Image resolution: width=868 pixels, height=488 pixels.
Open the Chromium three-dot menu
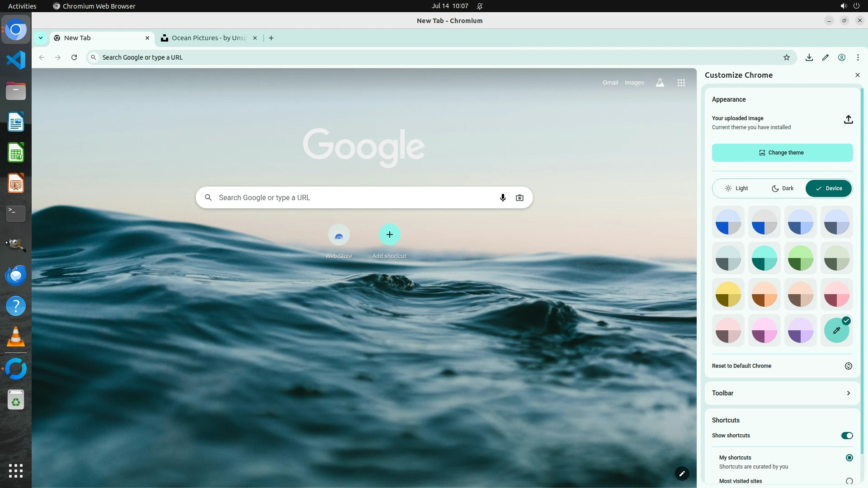[858, 57]
